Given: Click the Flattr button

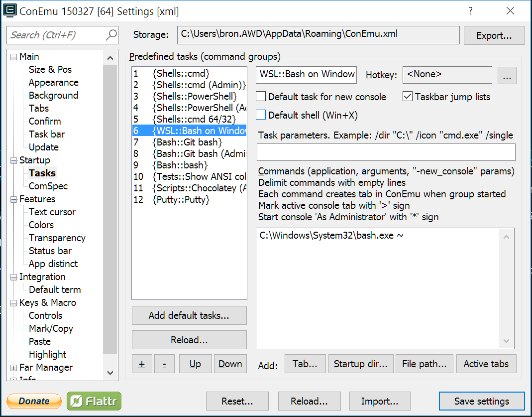Looking at the screenshot, I should tap(94, 401).
